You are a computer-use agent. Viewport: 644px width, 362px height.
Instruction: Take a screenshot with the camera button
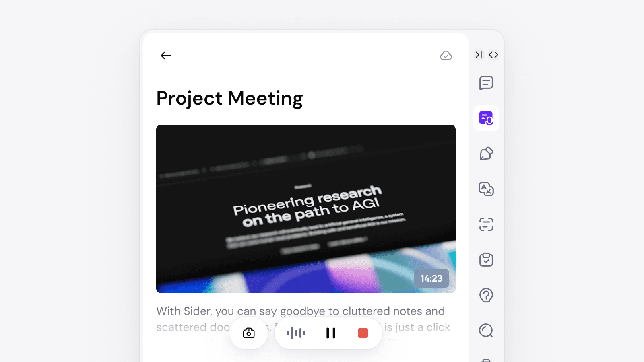point(249,333)
